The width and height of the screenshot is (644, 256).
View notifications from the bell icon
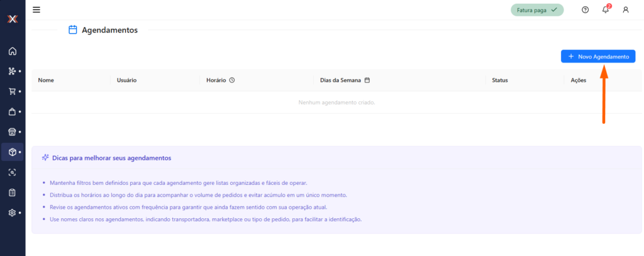click(606, 9)
